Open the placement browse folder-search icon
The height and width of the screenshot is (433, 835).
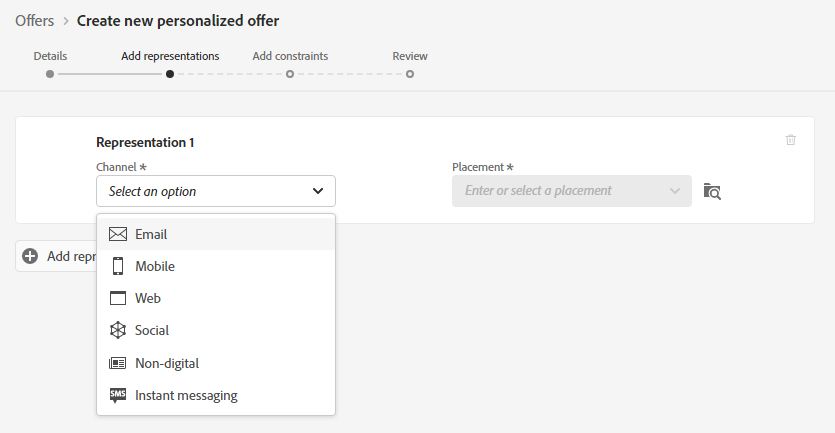pyautogui.click(x=712, y=191)
